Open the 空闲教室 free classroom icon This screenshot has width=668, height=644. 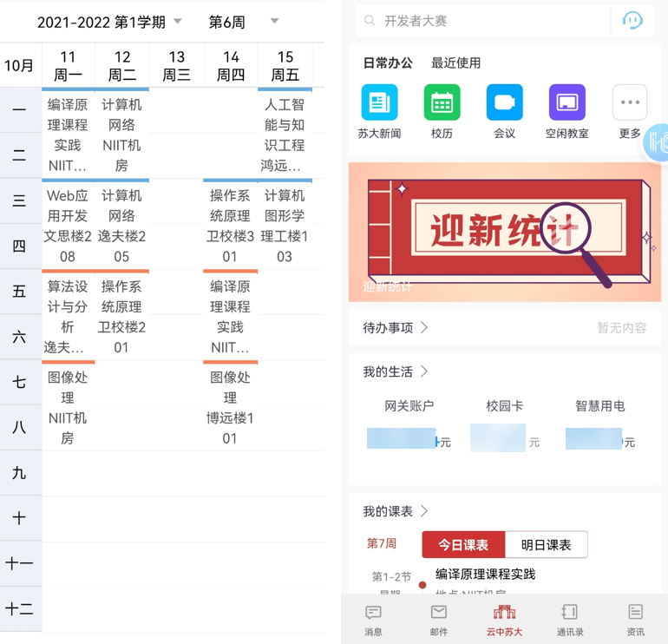pyautogui.click(x=567, y=102)
